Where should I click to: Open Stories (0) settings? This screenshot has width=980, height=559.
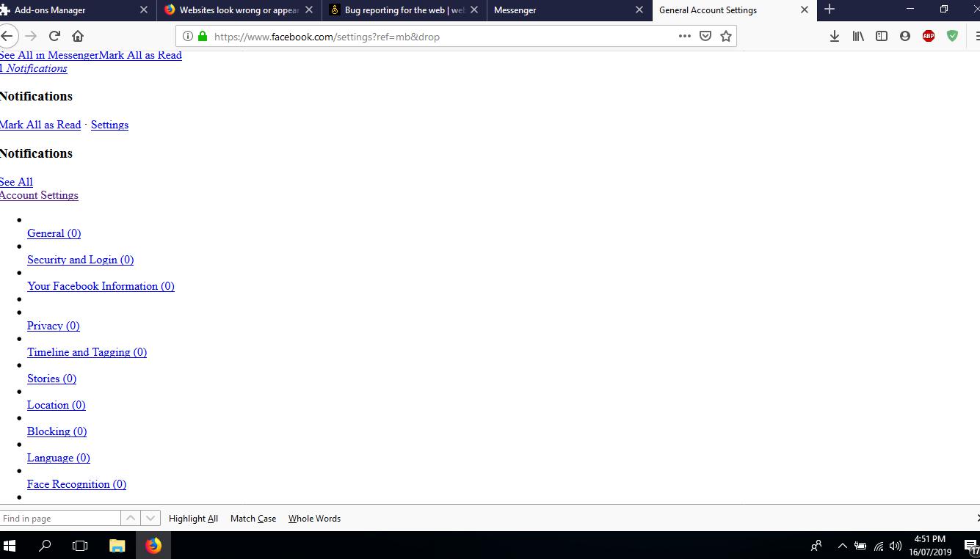click(x=51, y=379)
